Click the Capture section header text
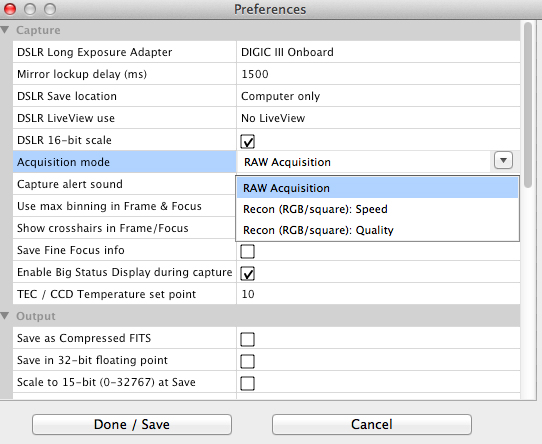542x444 pixels. (x=38, y=30)
